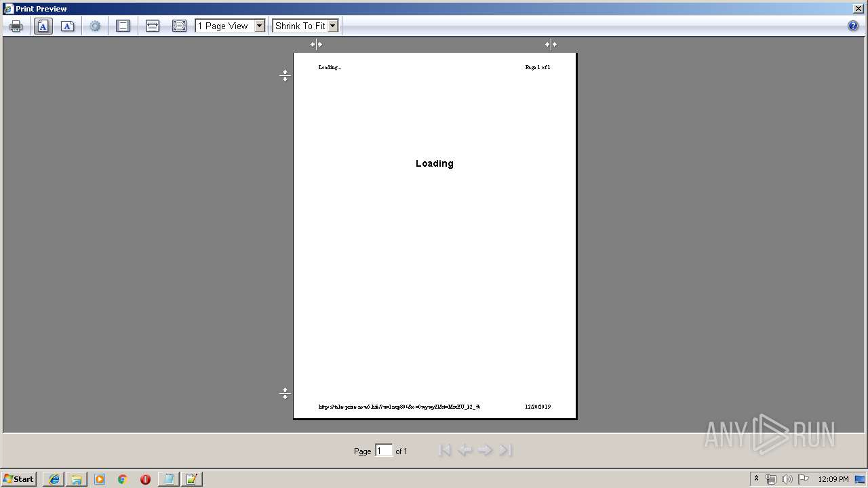Click the footer URL text
Image resolution: width=868 pixels, height=488 pixels.
(399, 407)
